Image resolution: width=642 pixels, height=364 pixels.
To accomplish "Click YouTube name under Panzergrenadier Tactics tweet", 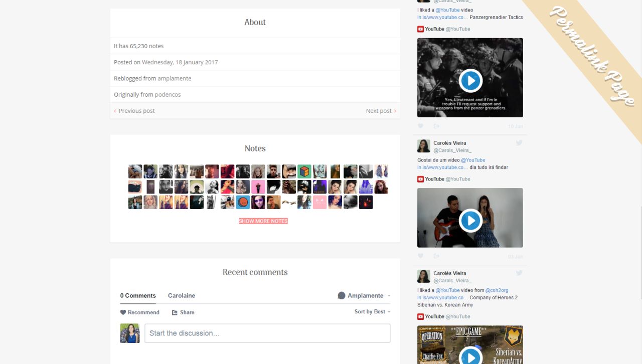I will [434, 29].
